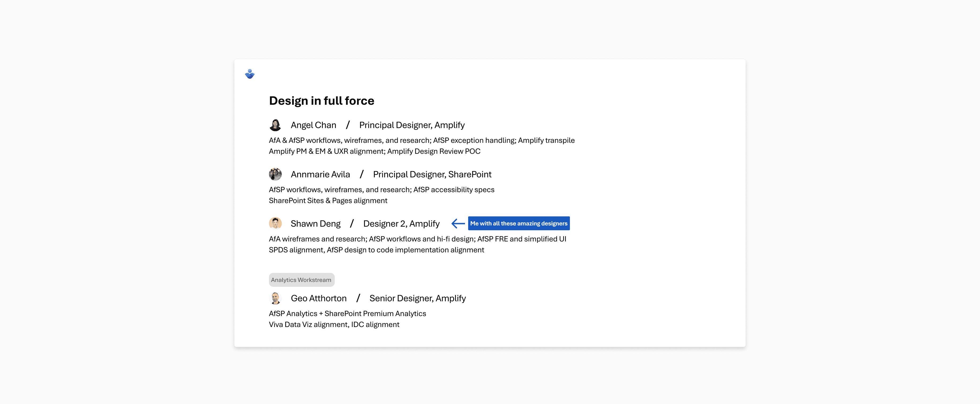Click the name 'Annmarie Avila'
Viewport: 980px width, 404px height.
(x=320, y=174)
